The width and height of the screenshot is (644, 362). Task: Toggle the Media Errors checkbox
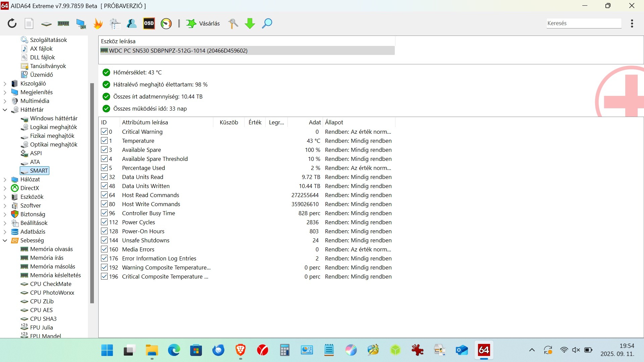pos(104,249)
